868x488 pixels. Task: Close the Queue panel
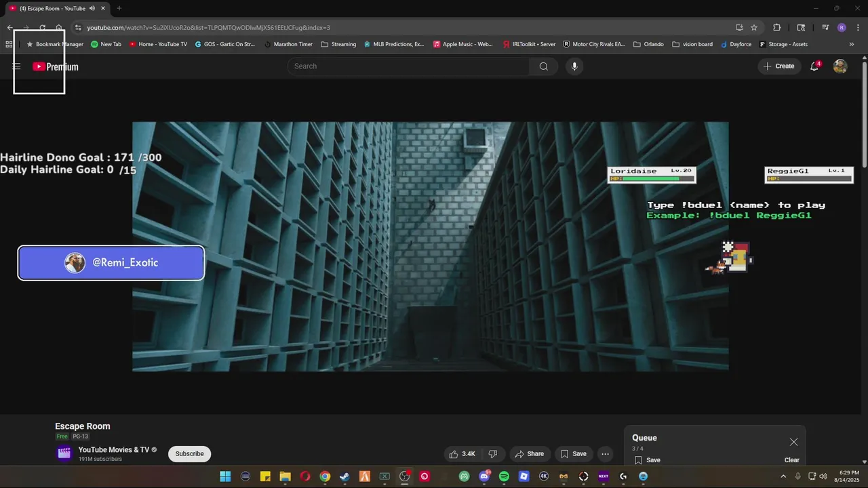pyautogui.click(x=793, y=442)
